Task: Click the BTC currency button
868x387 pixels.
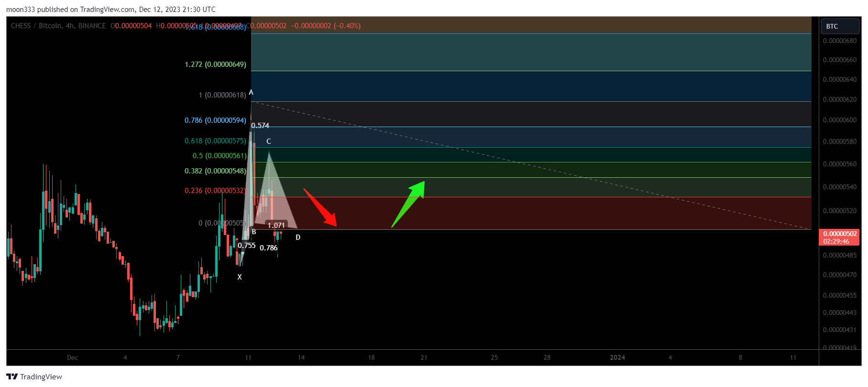Action: pyautogui.click(x=840, y=26)
